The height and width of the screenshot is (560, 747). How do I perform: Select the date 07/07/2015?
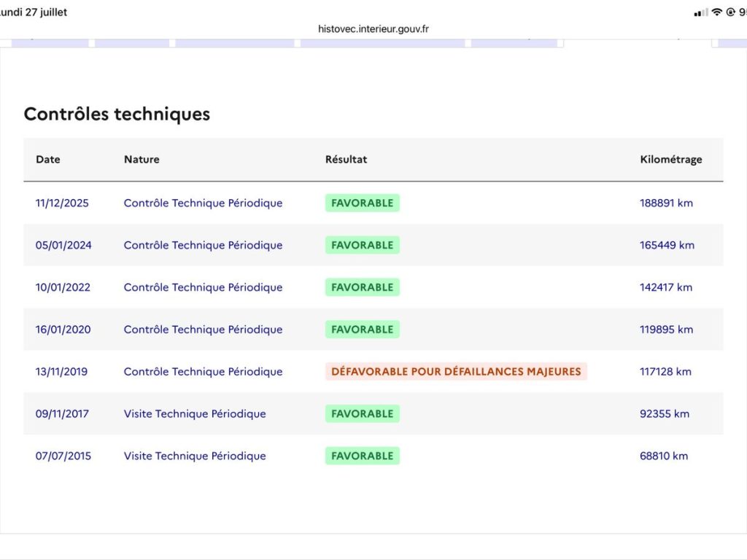tap(63, 456)
